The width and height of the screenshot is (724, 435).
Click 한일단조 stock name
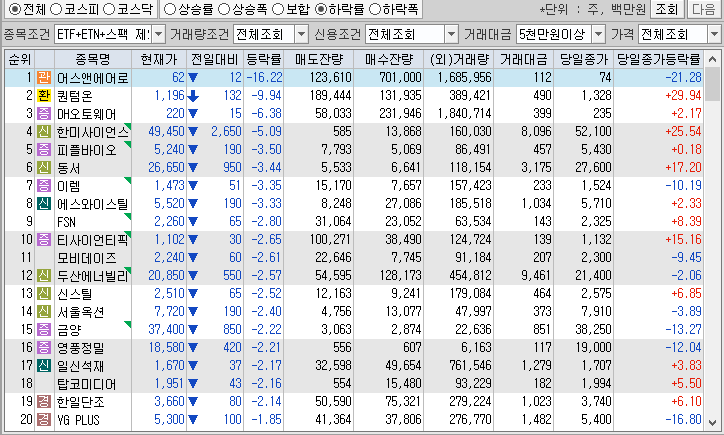[80, 402]
